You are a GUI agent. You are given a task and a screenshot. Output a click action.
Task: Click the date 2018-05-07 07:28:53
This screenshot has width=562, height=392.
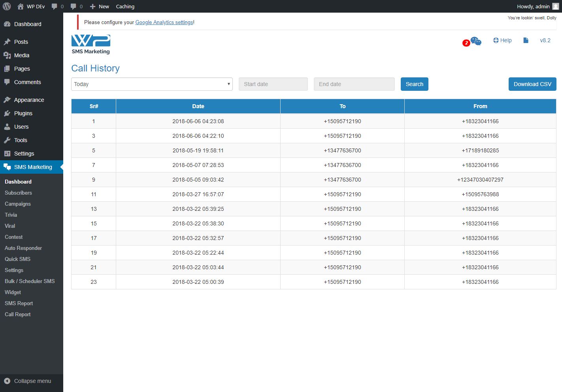pyautogui.click(x=198, y=165)
